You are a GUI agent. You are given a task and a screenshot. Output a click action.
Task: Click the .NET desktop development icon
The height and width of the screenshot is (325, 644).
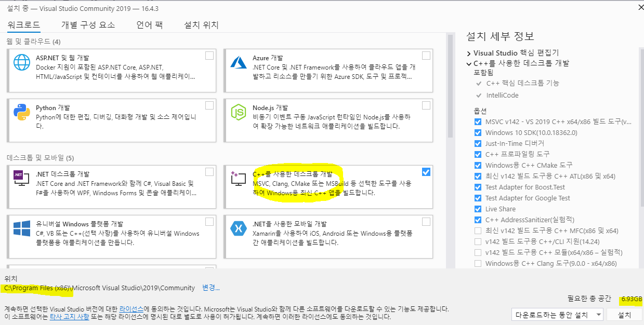tap(22, 178)
